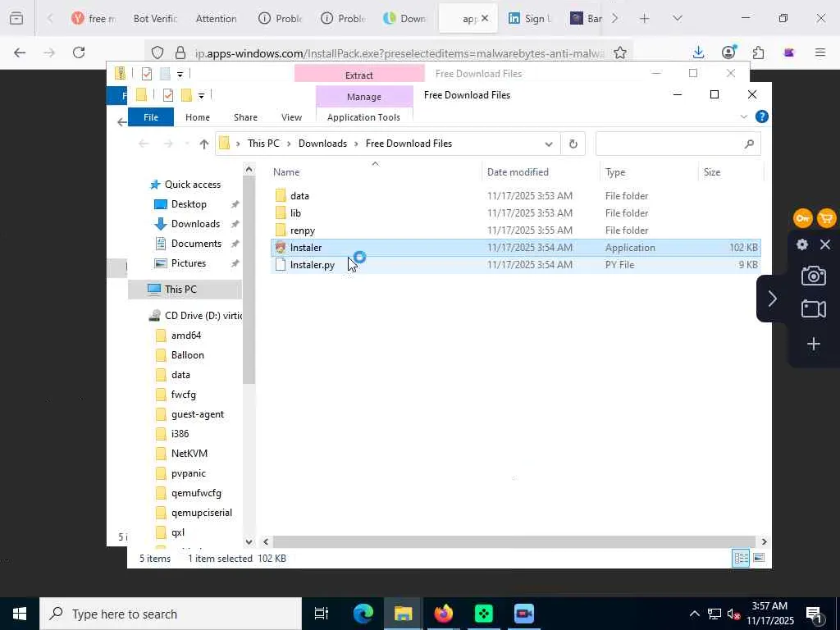Image resolution: width=840 pixels, height=630 pixels.
Task: Bookmark this page with the star
Action: (620, 52)
